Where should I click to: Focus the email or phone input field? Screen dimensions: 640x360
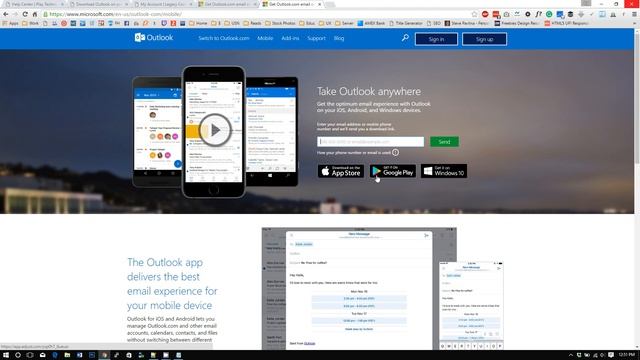(371, 142)
